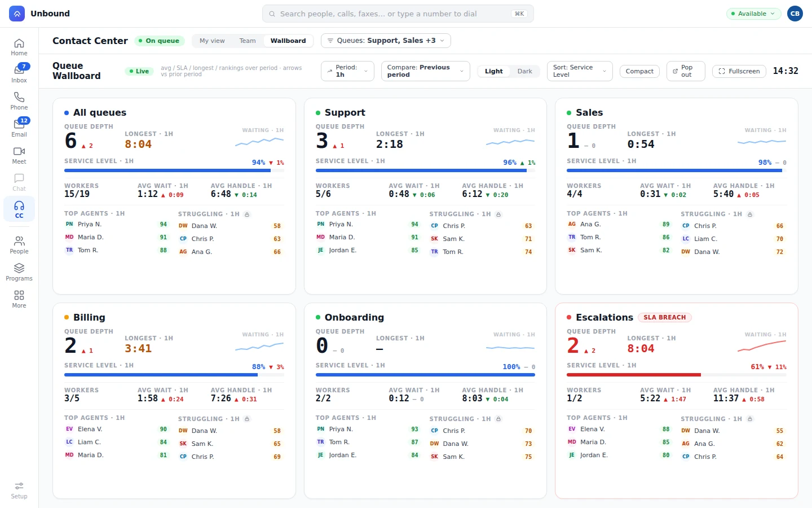The image size is (812, 508).
Task: Open Setup at sidebar bottom
Action: (x=19, y=491)
